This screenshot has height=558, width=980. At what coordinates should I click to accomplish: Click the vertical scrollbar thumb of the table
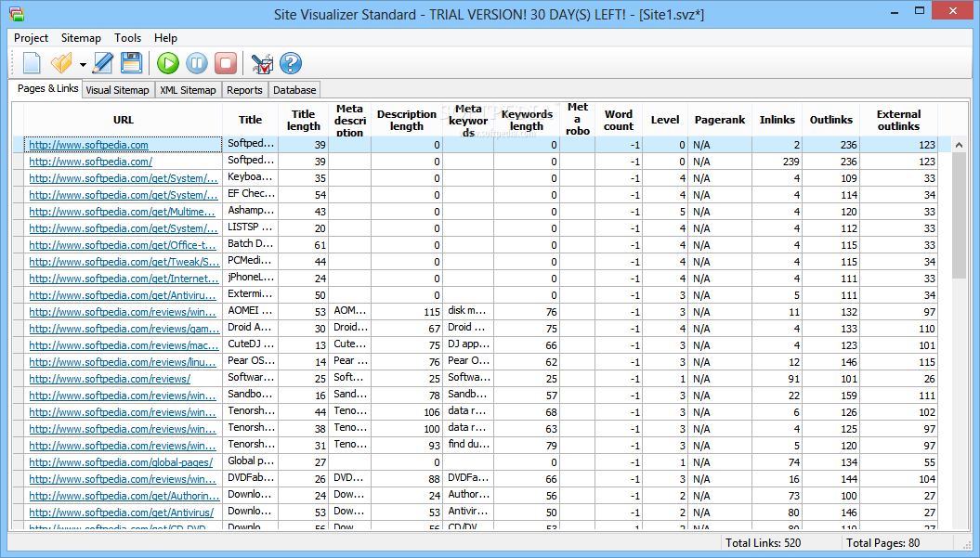[x=959, y=215]
